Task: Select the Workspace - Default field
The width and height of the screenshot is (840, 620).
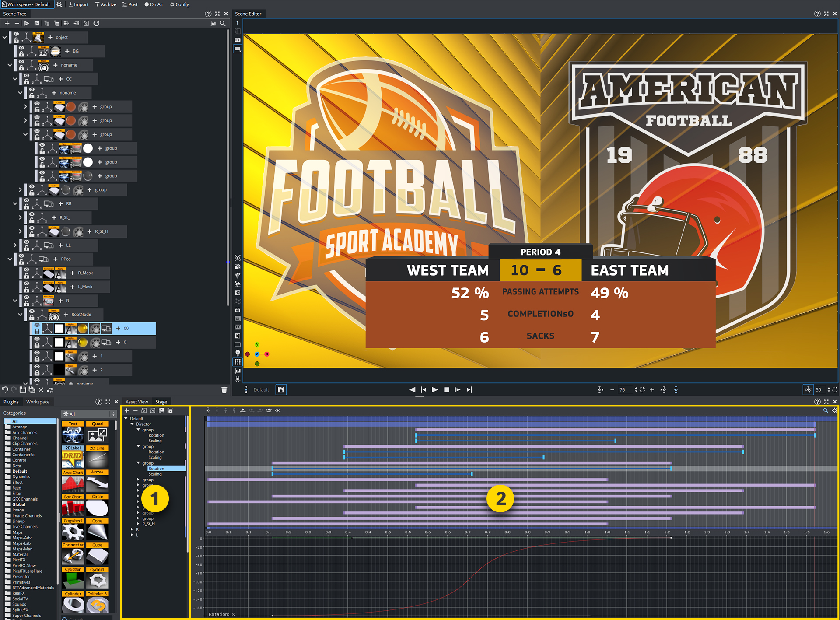Action: (26, 4)
